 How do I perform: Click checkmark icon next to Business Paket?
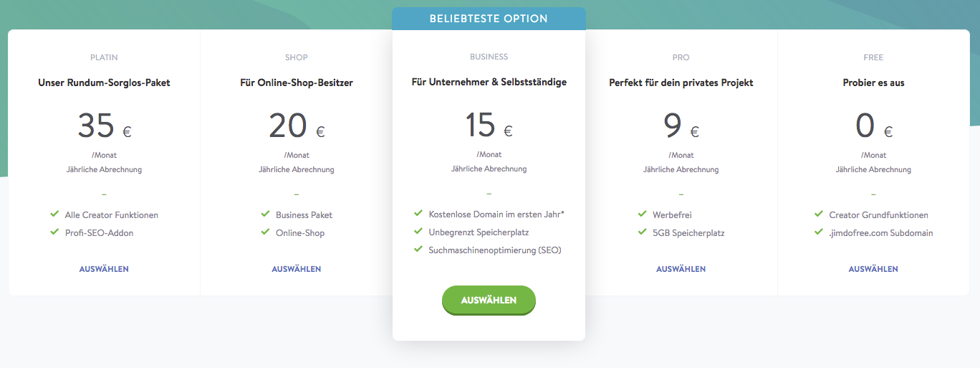tap(266, 214)
